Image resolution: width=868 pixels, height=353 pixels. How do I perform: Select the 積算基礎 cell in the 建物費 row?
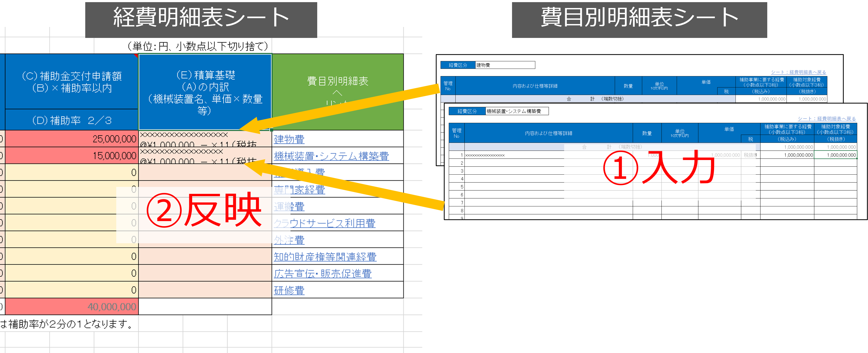pos(205,139)
